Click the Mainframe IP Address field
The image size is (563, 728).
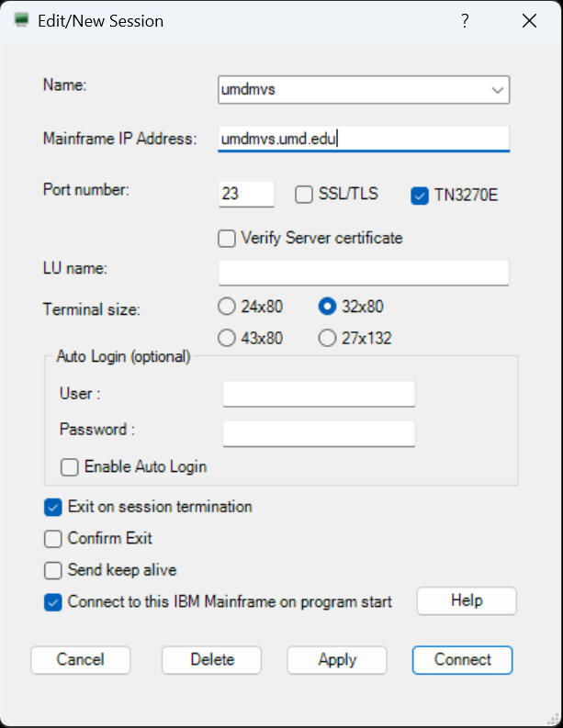coord(363,139)
